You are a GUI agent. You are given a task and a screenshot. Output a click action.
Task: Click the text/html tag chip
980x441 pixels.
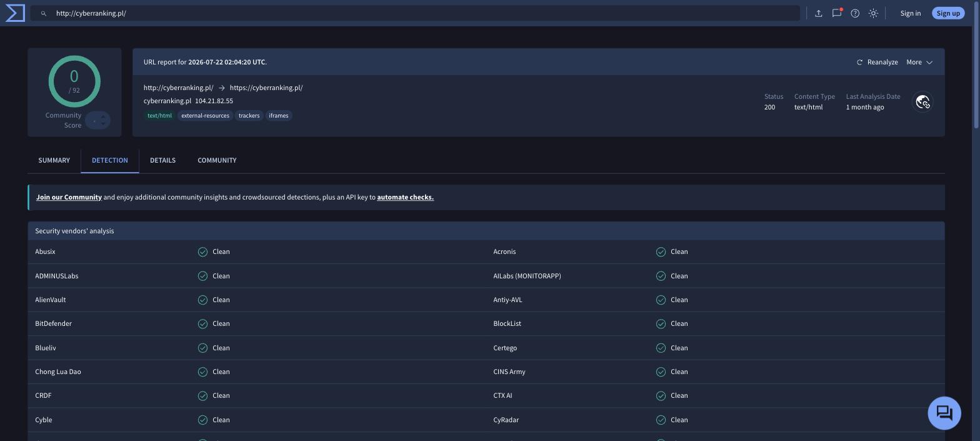pyautogui.click(x=159, y=116)
